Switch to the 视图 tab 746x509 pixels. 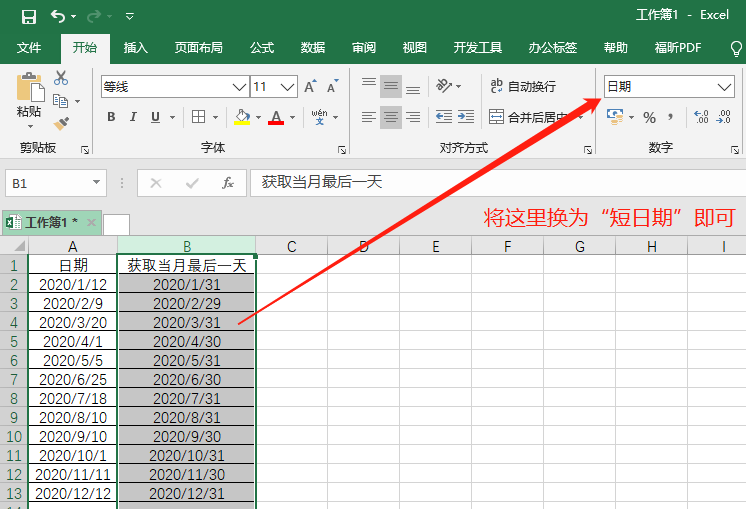[x=414, y=48]
